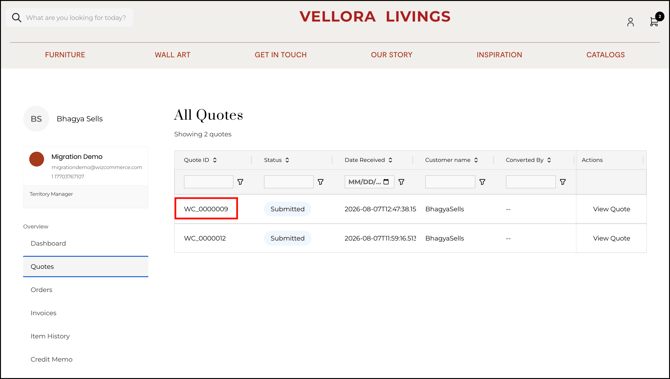Sort by Date Received column
670x379 pixels.
pyautogui.click(x=390, y=160)
